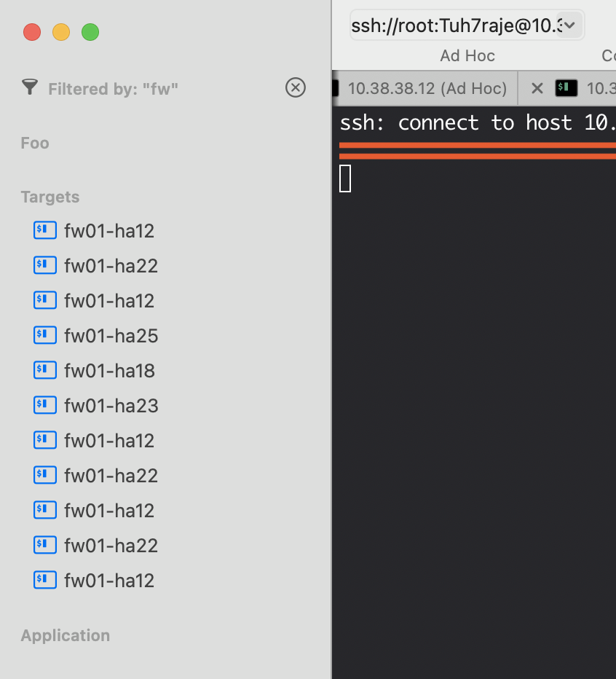Open the fw01-ha18 target
The image size is (616, 679).
tap(109, 371)
